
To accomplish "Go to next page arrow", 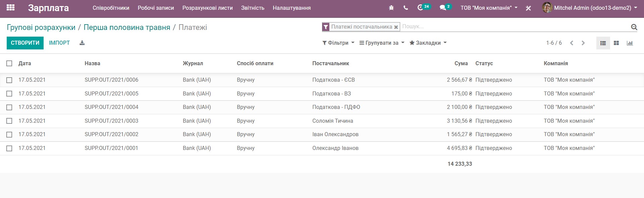I will coord(583,43).
